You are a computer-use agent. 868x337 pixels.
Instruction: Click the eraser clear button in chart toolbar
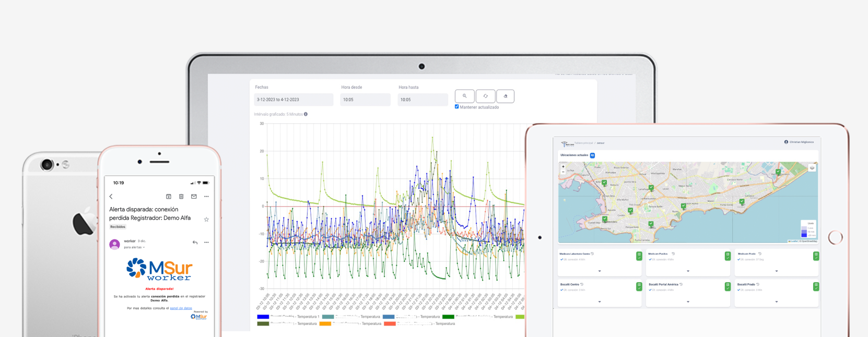tap(505, 96)
